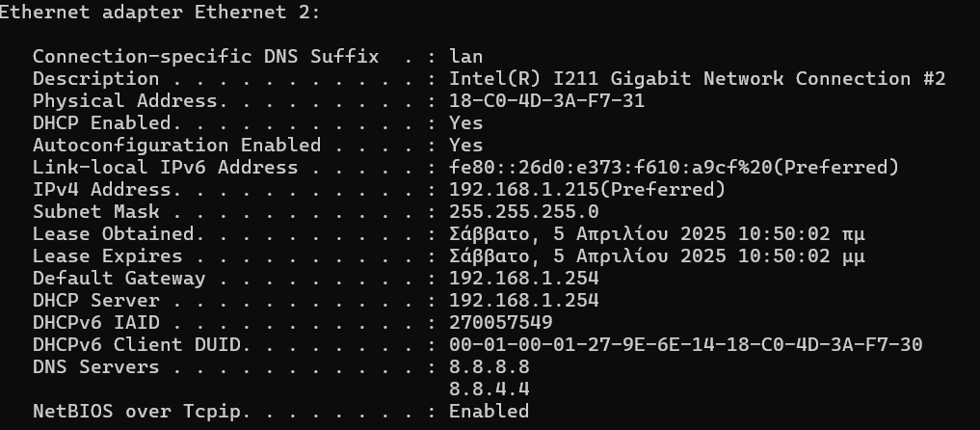
Task: Click the NetBIOS over Tcpip "Enabled" value
Action: tap(490, 412)
